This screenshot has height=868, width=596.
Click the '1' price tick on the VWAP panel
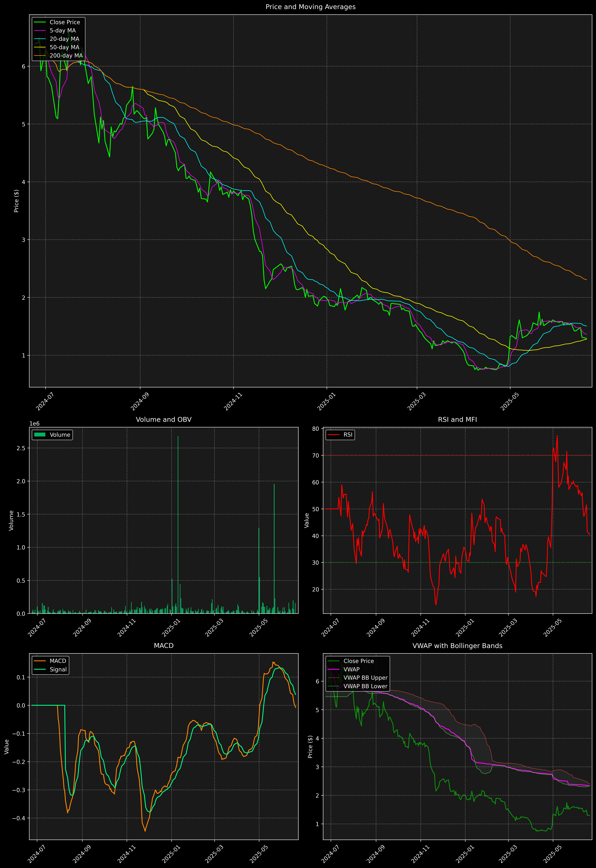click(x=317, y=824)
